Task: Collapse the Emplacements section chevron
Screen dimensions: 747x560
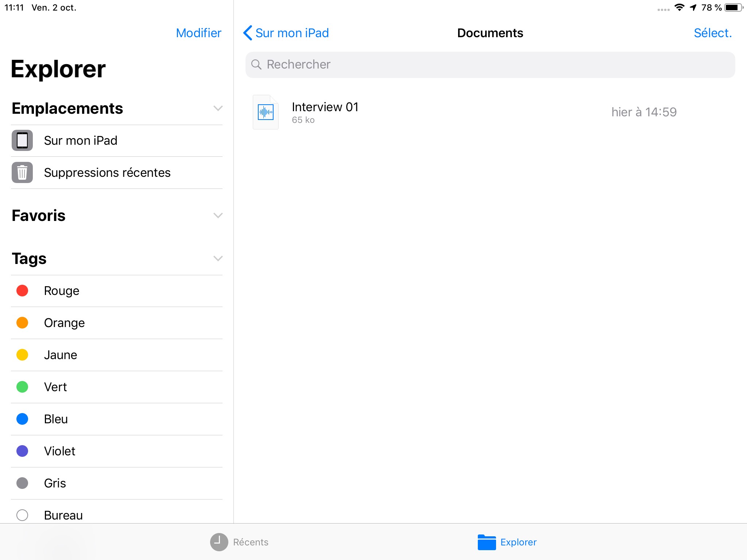Action: click(218, 108)
